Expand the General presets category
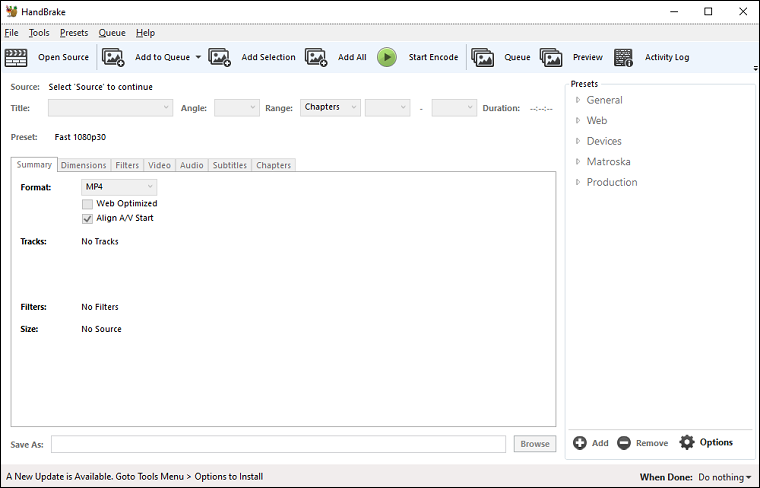 pos(578,100)
